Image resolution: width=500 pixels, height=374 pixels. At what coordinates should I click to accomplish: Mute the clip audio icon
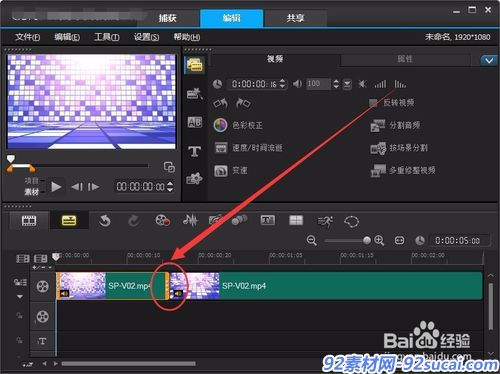362,84
